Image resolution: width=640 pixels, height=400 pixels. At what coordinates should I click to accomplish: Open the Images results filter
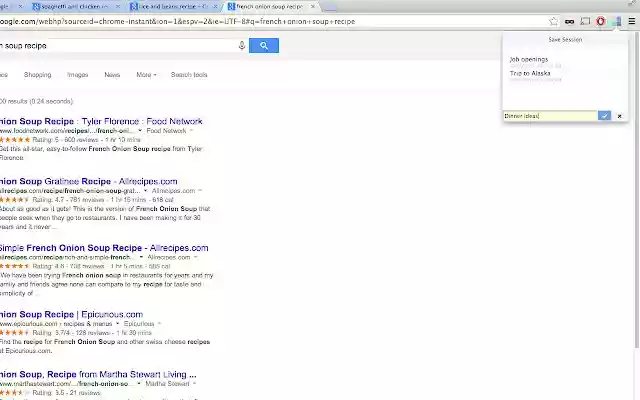point(78,75)
